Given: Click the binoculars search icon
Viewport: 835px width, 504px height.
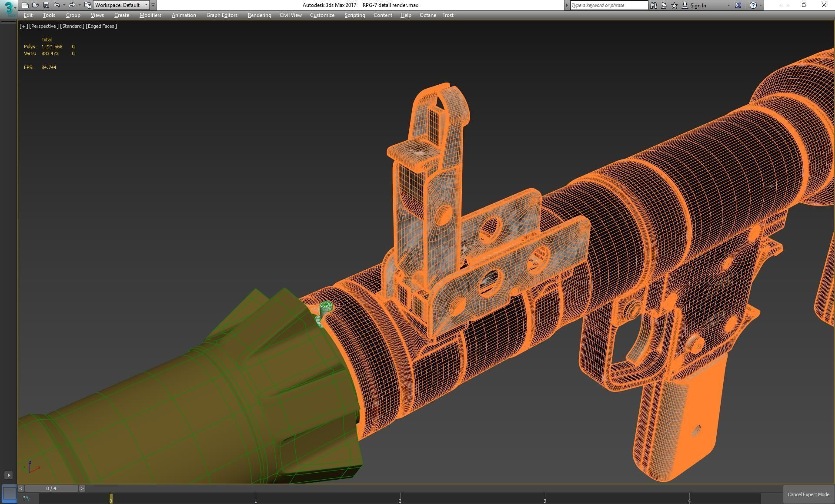Looking at the screenshot, I should click(654, 5).
